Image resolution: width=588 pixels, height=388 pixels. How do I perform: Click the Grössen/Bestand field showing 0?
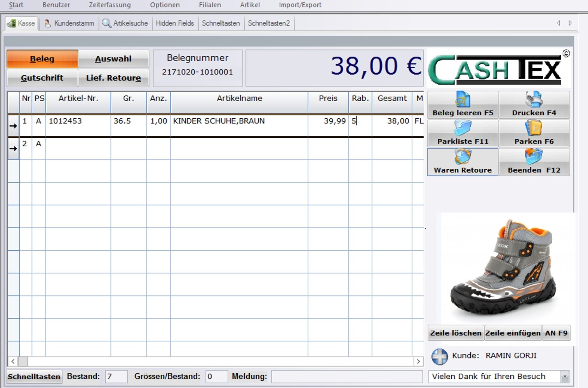(216, 376)
